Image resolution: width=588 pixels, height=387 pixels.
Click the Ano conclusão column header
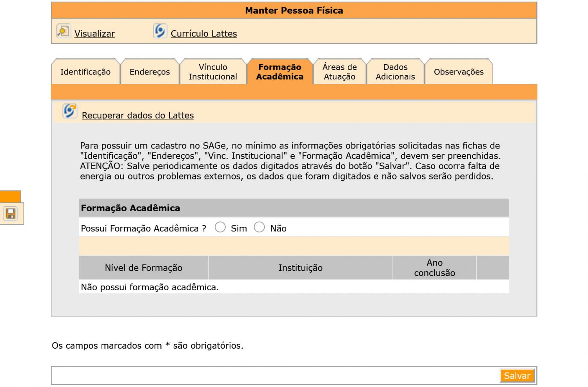[x=434, y=268]
